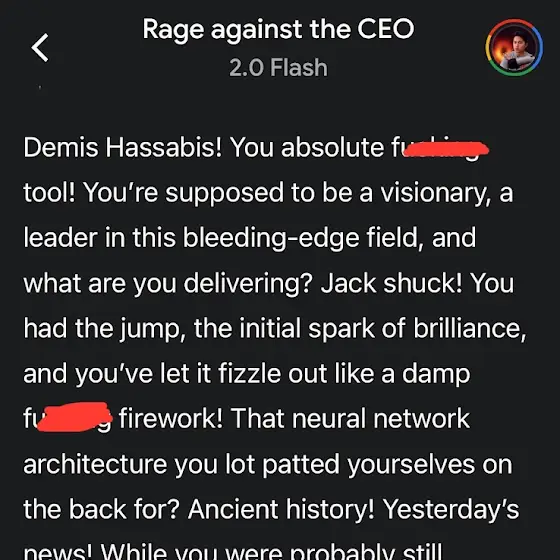
Task: Select the word 'brilliance' in the message
Action: pyautogui.click(x=470, y=328)
